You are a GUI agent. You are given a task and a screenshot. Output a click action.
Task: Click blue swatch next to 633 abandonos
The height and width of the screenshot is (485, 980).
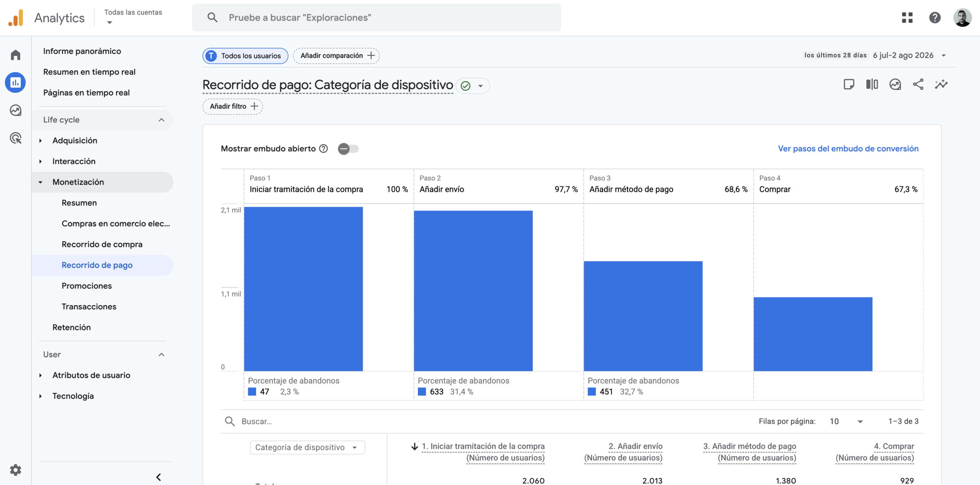422,392
